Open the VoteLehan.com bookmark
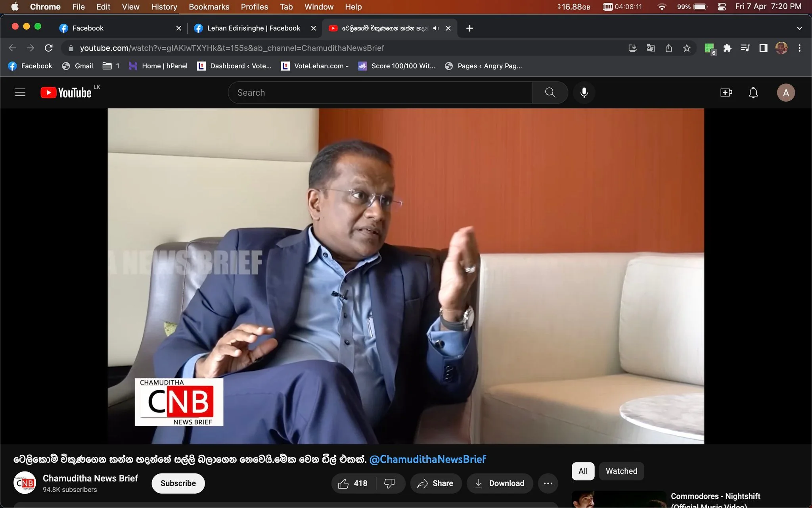 coord(315,66)
